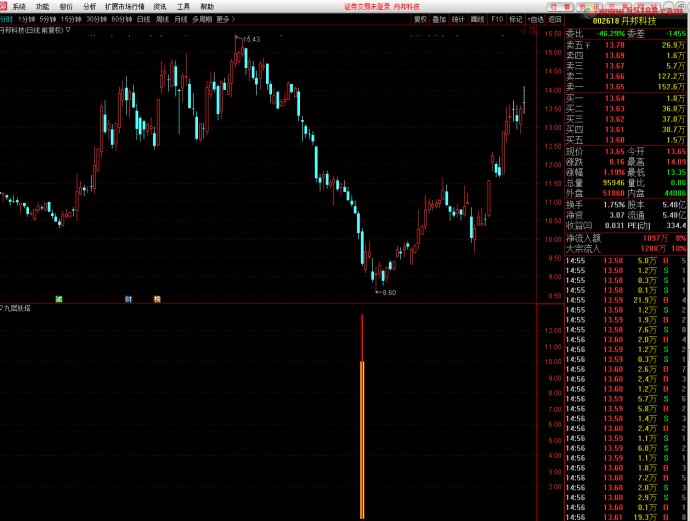Open the 多周期 multi-period view

202,19
